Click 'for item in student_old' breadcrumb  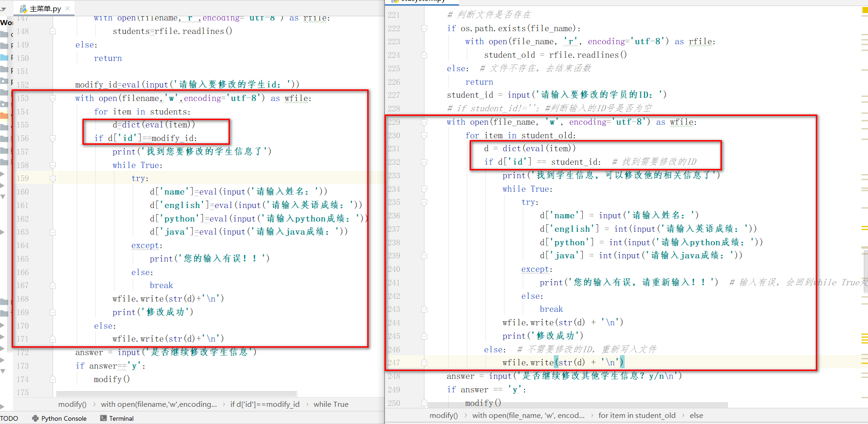point(637,415)
